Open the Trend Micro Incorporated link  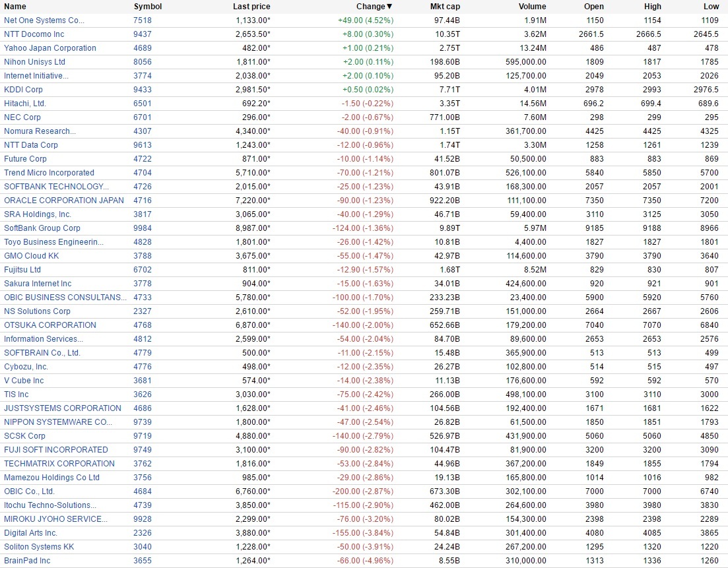coord(50,173)
